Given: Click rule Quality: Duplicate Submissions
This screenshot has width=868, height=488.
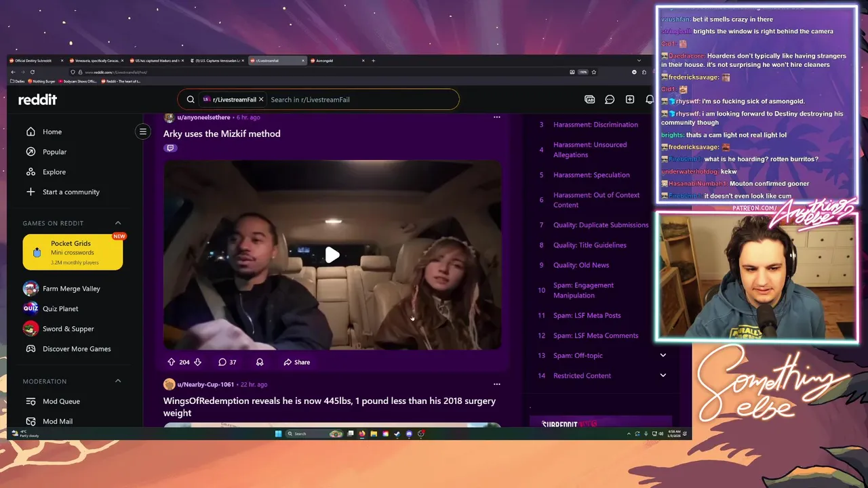Looking at the screenshot, I should click(601, 225).
